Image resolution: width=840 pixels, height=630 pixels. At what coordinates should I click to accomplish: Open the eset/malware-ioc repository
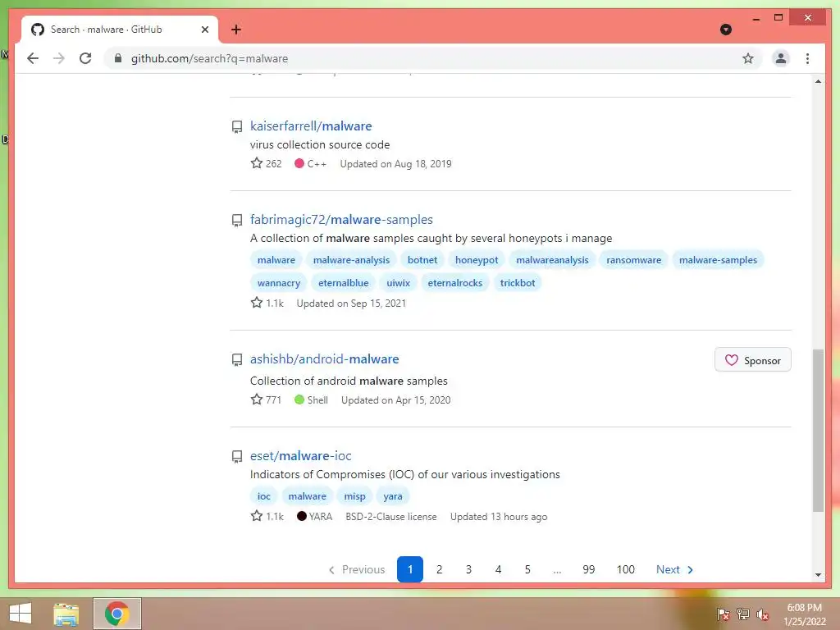coord(300,456)
